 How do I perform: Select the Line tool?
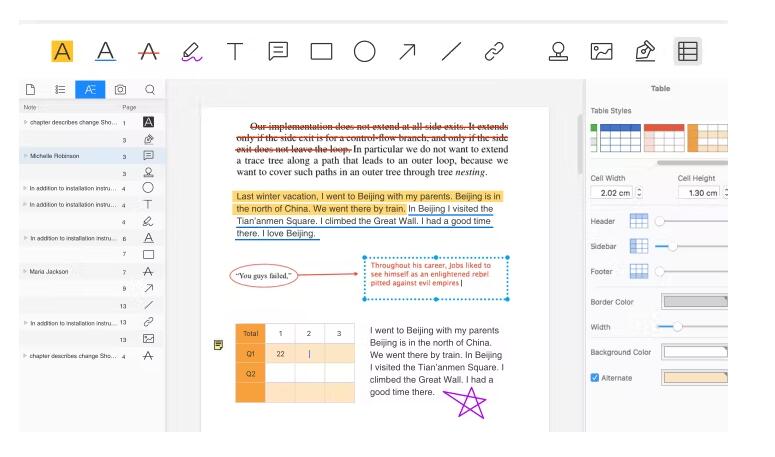tap(451, 51)
